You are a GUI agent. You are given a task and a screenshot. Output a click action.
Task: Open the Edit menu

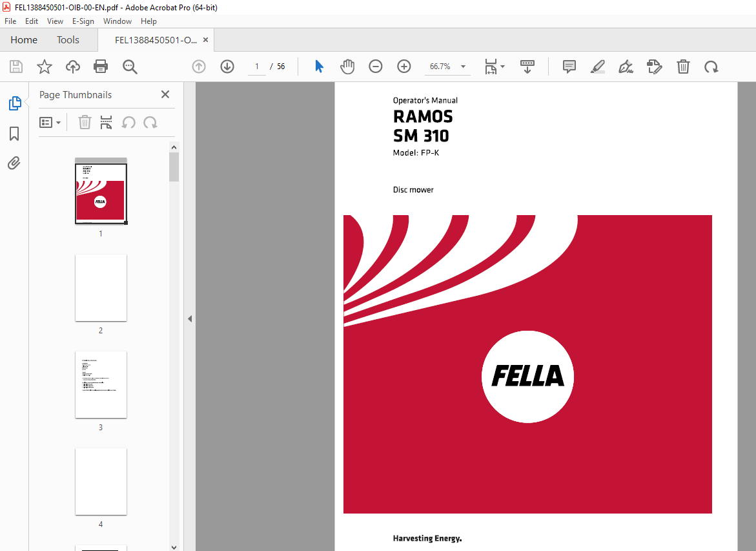32,21
